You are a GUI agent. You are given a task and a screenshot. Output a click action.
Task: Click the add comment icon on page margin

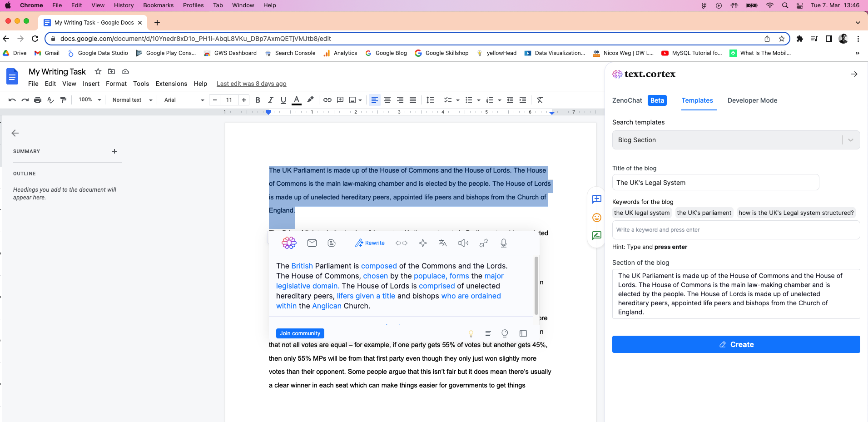(597, 199)
